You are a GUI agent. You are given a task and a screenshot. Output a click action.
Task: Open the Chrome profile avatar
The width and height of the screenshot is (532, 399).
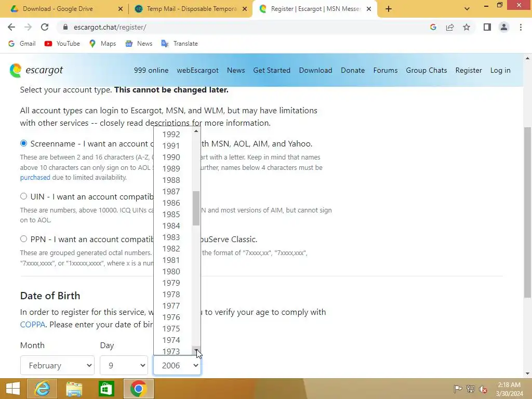point(504,27)
